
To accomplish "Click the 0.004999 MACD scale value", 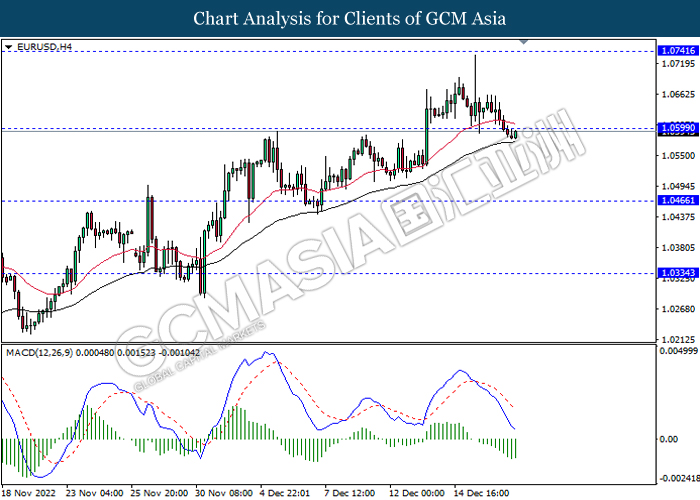I will (678, 351).
